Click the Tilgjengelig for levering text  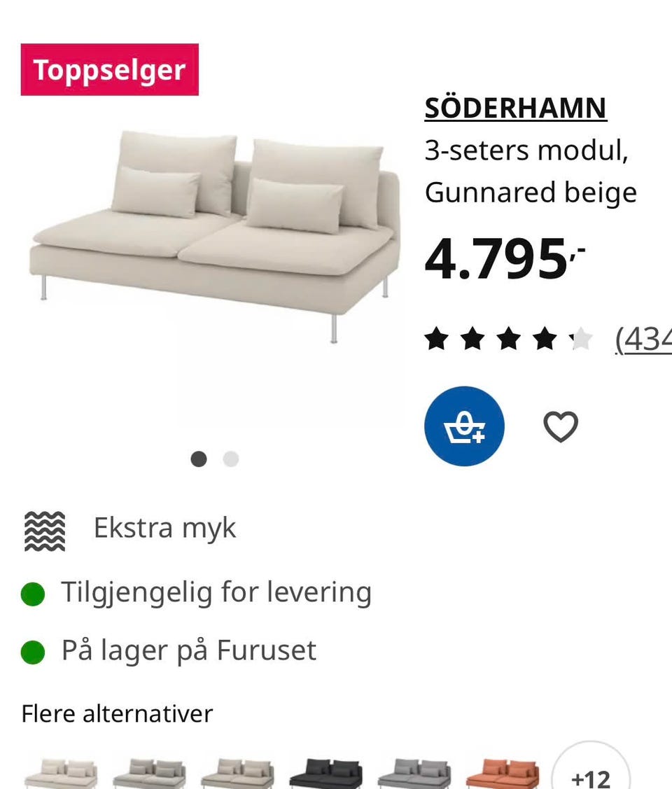[x=216, y=592]
